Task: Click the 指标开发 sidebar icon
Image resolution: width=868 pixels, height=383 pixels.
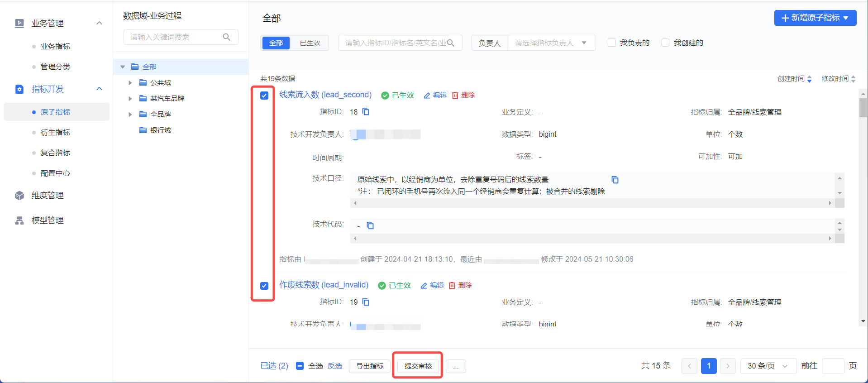Action: 19,89
